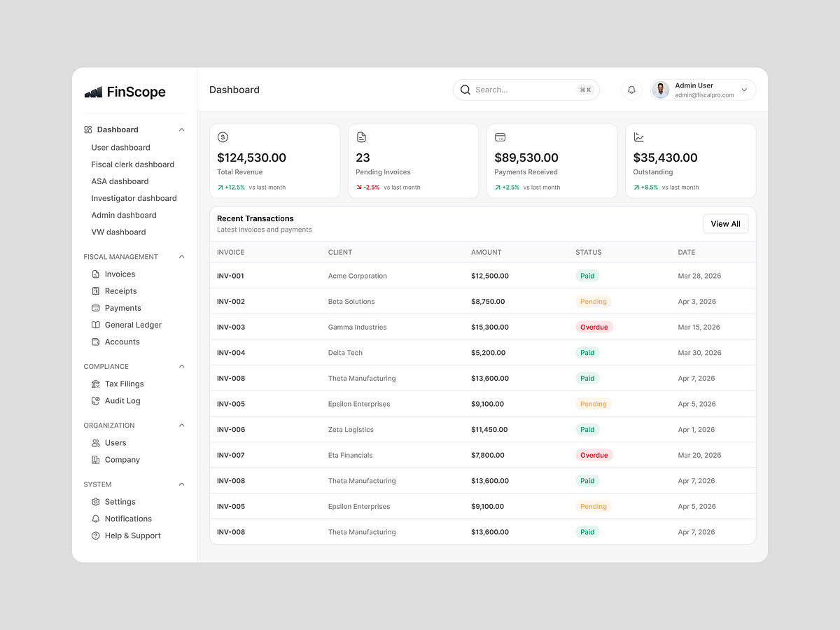
Task: Open notifications via the header bell icon
Action: (x=631, y=90)
